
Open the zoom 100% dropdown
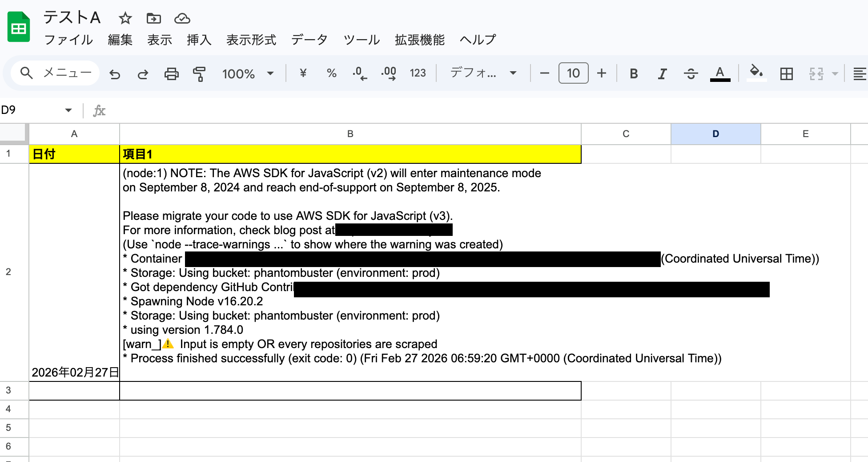point(248,73)
